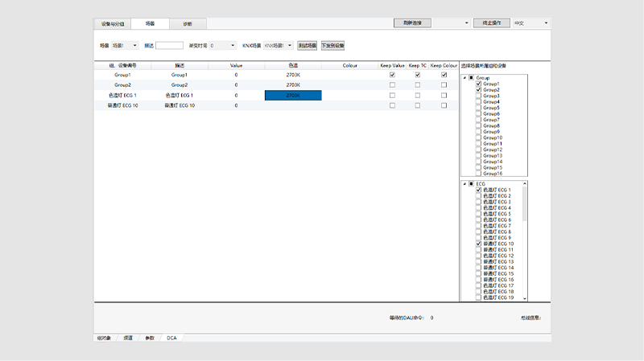Collapse the ECG tree node arrow
Image resolution: width=644 pixels, height=361 pixels.
click(464, 184)
